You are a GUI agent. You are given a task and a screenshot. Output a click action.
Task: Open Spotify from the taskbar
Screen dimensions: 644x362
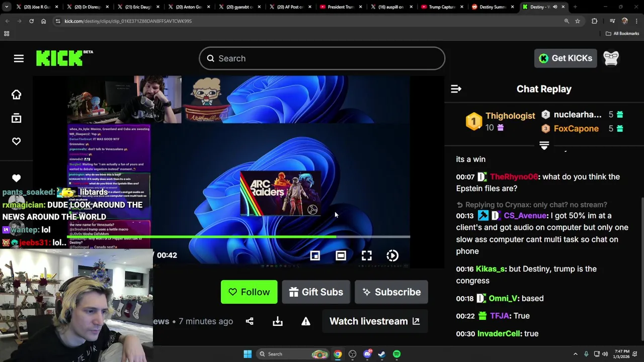[397, 354]
